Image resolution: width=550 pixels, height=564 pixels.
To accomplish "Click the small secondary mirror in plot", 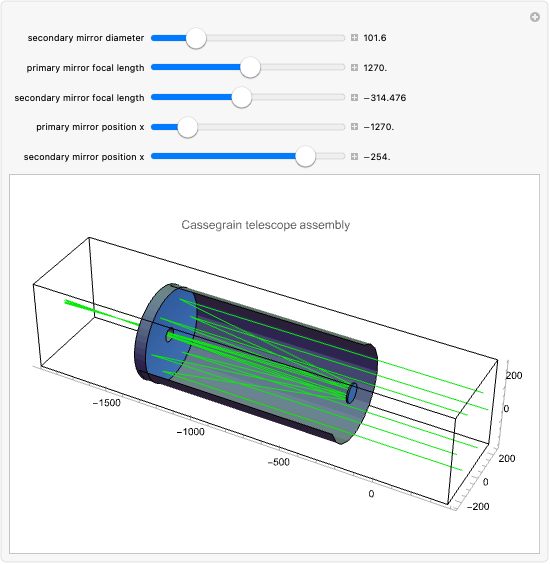I will point(352,393).
